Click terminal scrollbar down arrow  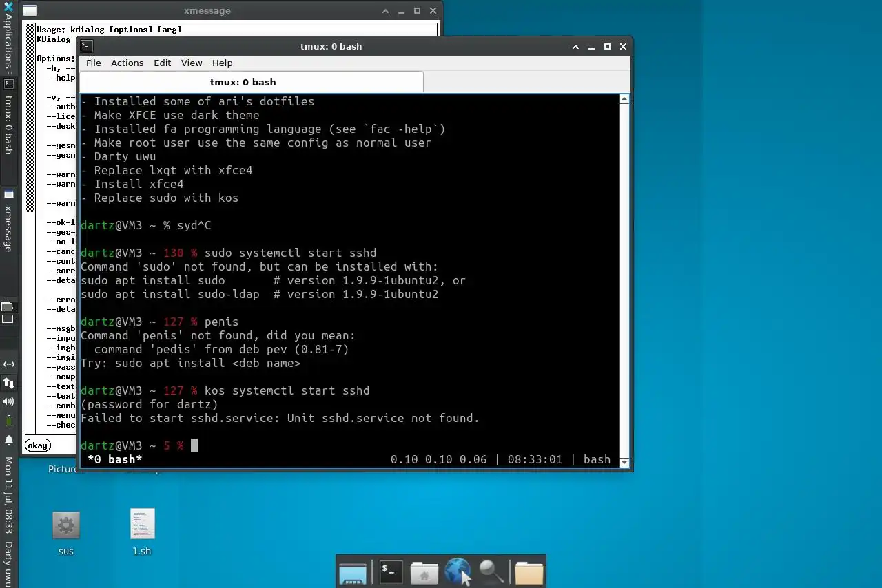tap(624, 462)
